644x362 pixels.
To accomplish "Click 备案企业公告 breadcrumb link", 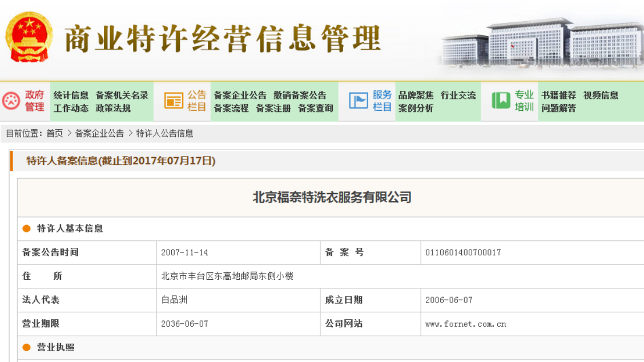I will (99, 133).
